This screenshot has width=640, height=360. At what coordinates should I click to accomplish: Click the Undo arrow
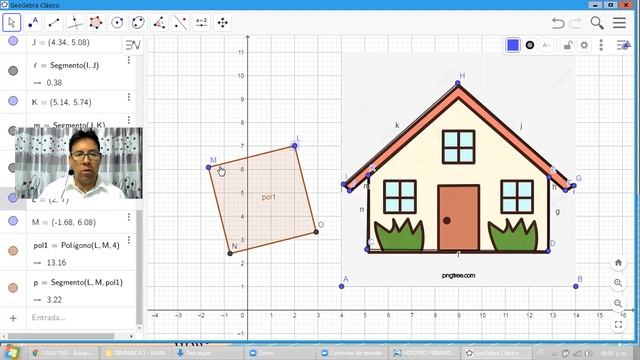(558, 23)
